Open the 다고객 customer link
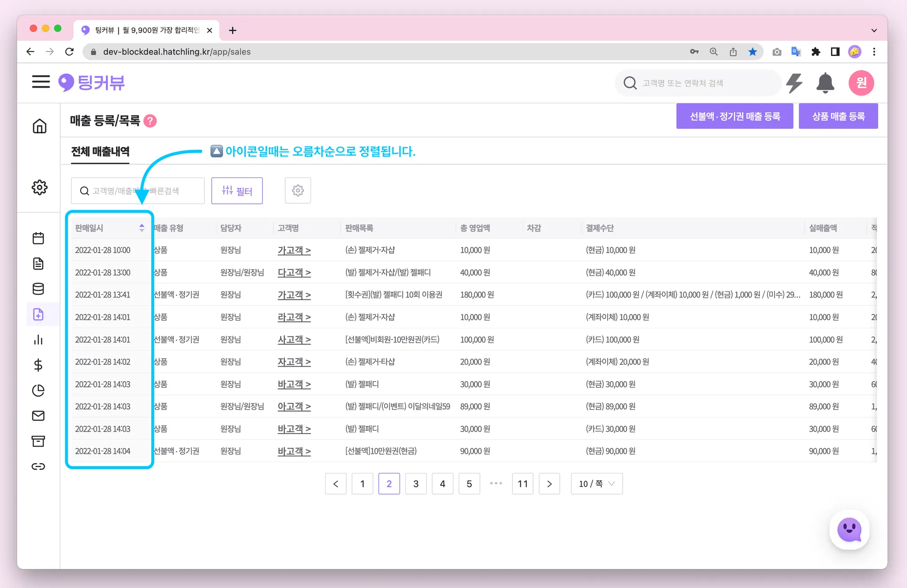Screen dimensions: 907x588 point(294,272)
